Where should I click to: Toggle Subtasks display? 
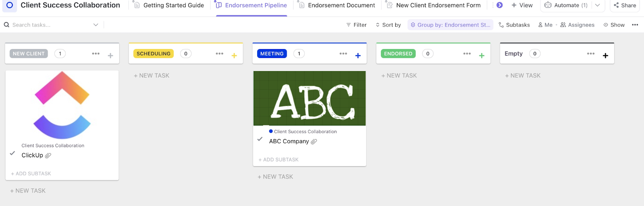(514, 25)
